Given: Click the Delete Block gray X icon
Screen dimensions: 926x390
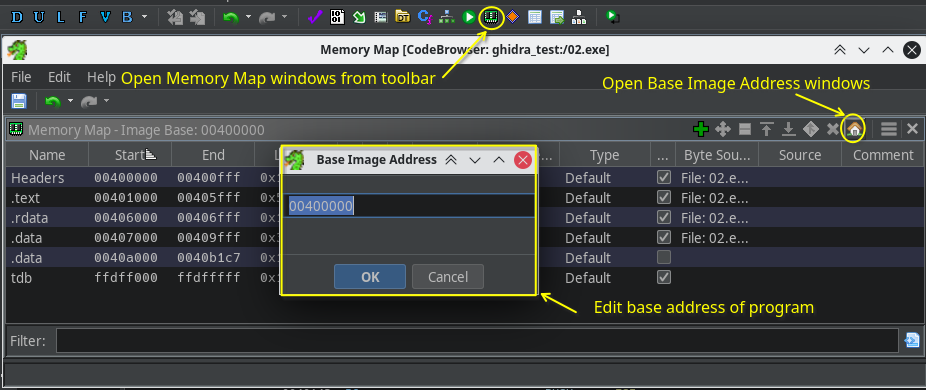Looking at the screenshot, I should tap(832, 129).
